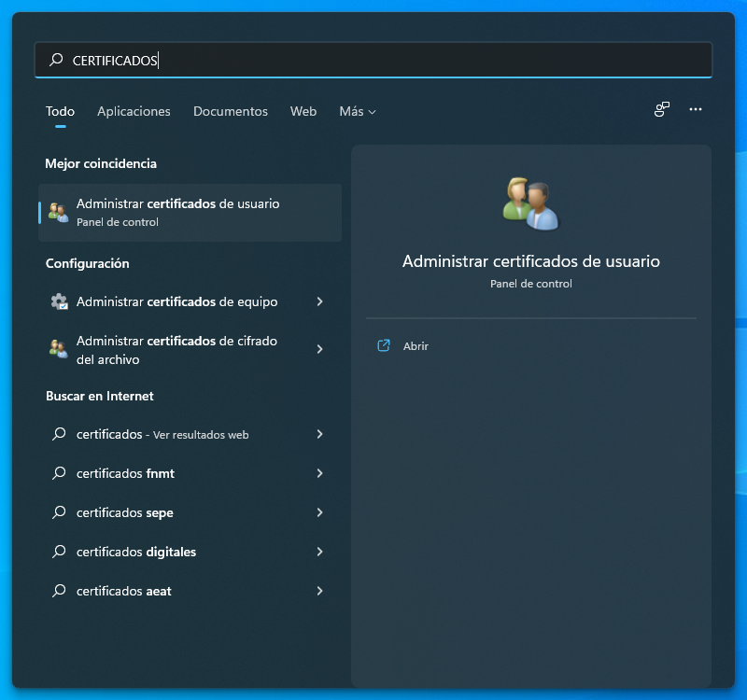747x700 pixels.
Task: Open the result 'Administrar certificados de equipo'
Action: point(190,301)
